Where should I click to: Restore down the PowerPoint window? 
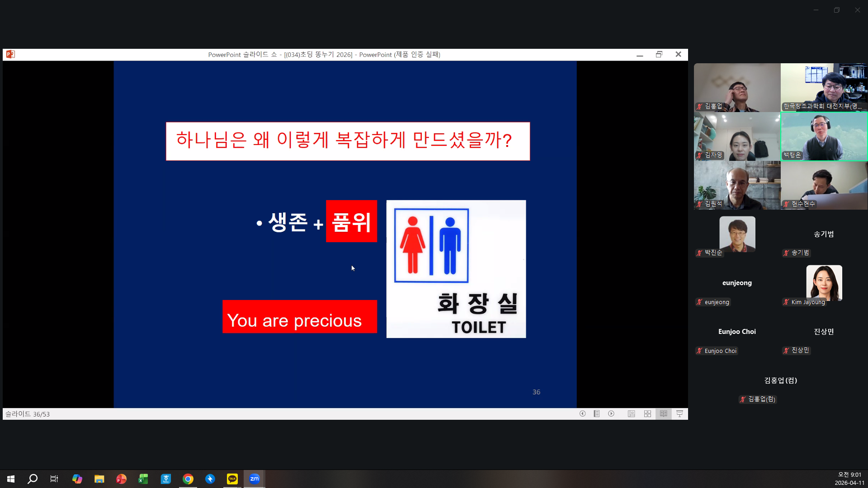[659, 55]
